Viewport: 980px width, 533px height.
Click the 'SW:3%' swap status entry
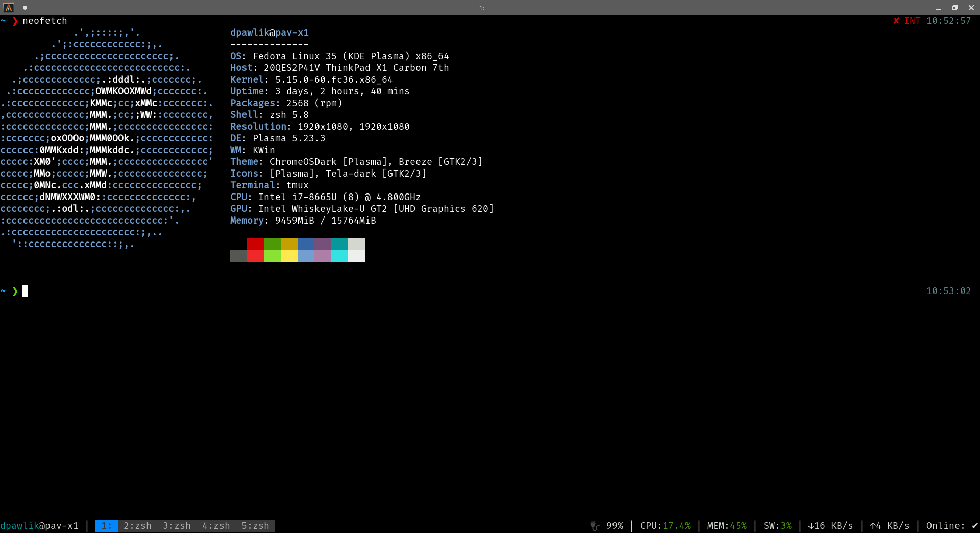point(777,526)
